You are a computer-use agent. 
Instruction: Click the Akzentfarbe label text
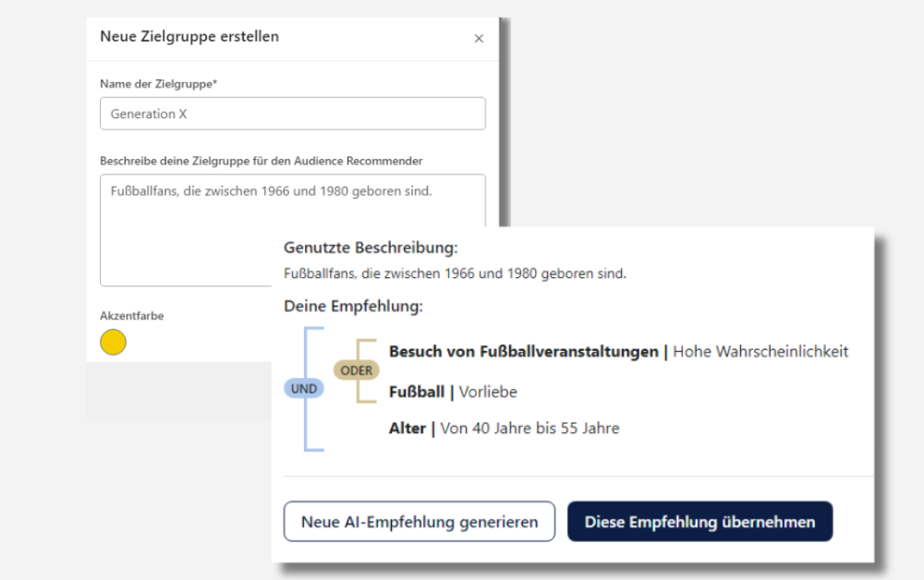pyautogui.click(x=132, y=316)
